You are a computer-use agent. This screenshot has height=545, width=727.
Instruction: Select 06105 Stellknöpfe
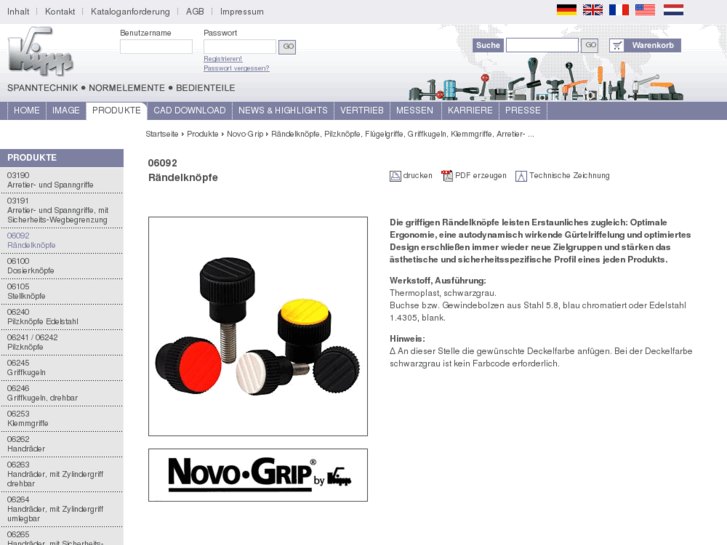(x=62, y=291)
